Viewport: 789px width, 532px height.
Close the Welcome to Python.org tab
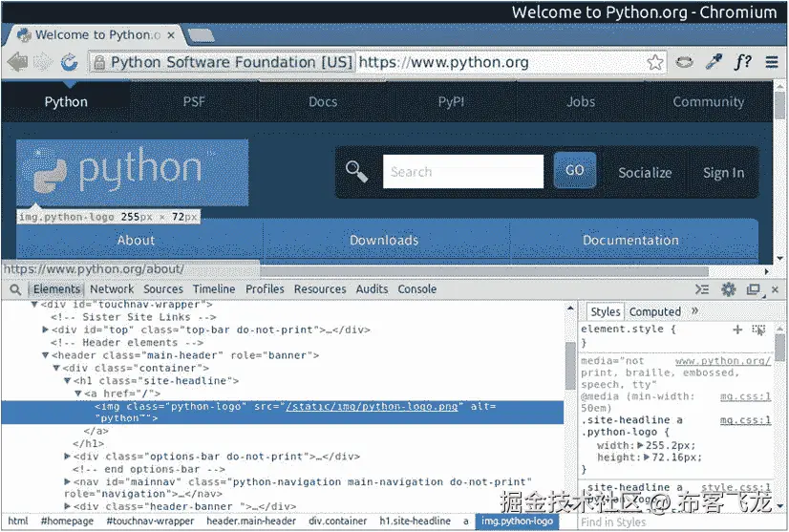pos(171,35)
